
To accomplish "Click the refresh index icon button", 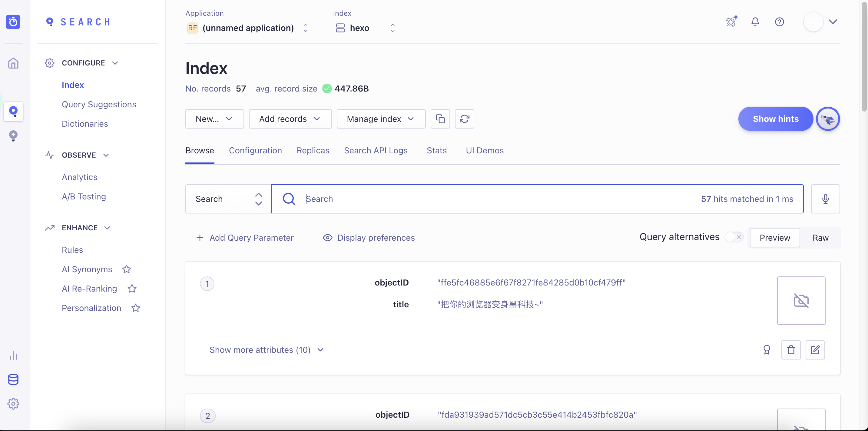I will (464, 119).
